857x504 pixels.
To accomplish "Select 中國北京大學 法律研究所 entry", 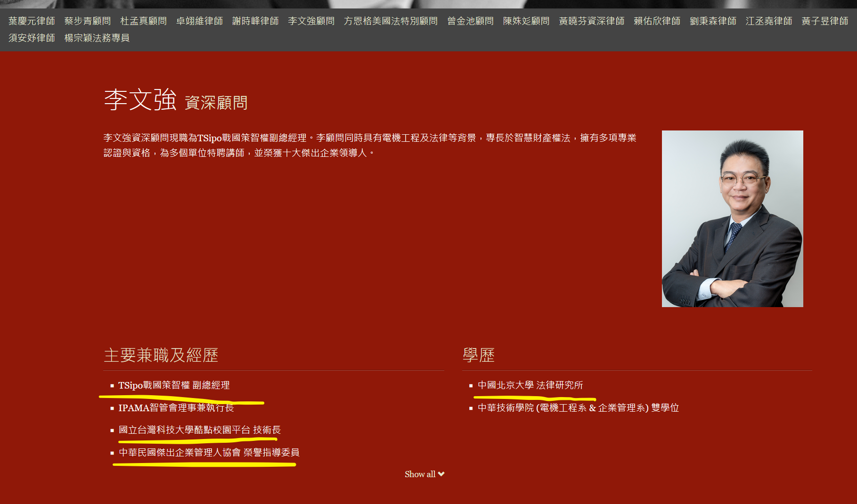I will (531, 385).
